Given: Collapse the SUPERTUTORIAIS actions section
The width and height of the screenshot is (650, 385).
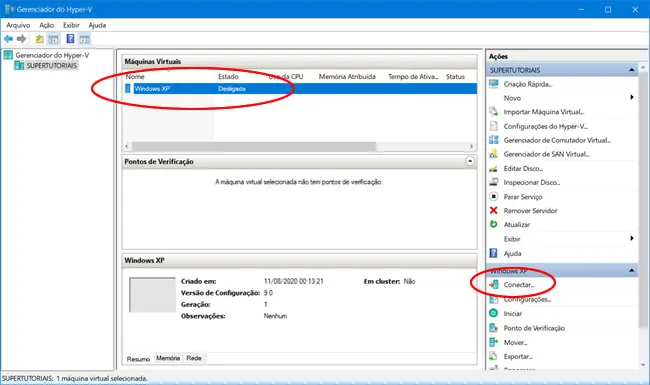Looking at the screenshot, I should [x=631, y=70].
